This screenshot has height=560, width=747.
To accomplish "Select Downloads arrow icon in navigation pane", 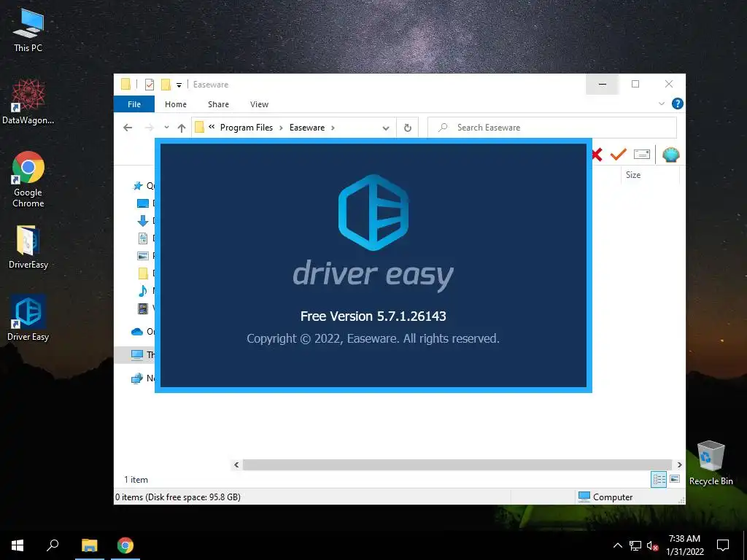I will click(x=142, y=220).
